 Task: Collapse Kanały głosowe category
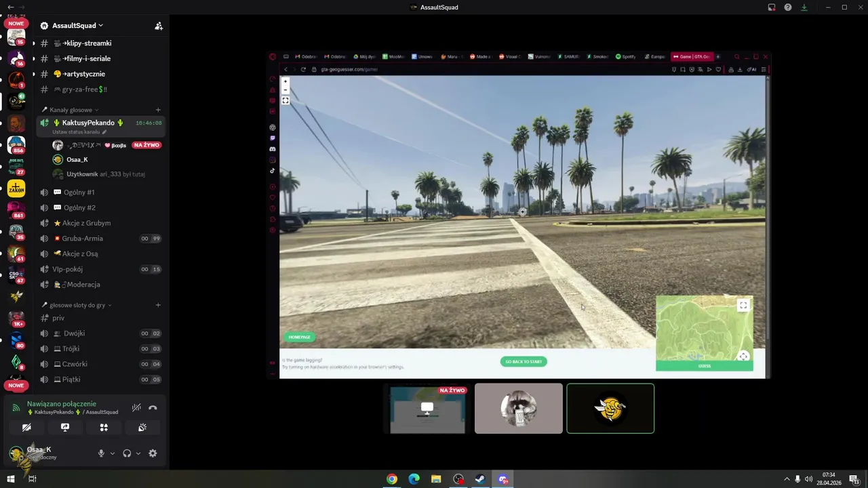70,110
